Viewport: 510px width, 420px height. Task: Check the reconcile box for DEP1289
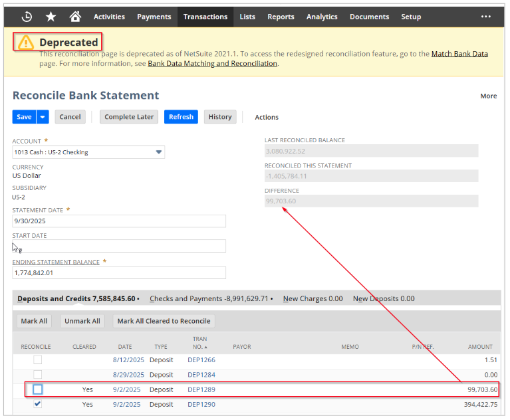(x=38, y=389)
